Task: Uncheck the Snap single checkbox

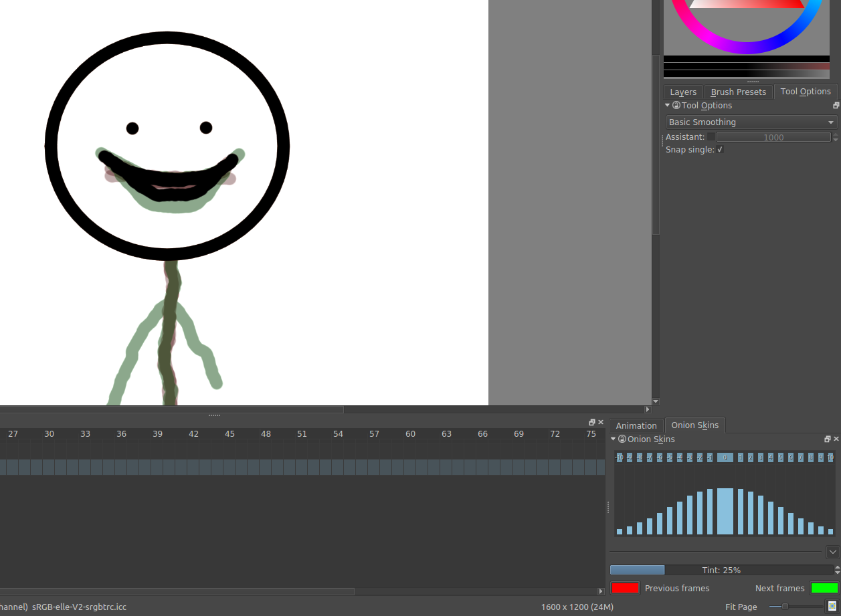Action: tap(720, 150)
